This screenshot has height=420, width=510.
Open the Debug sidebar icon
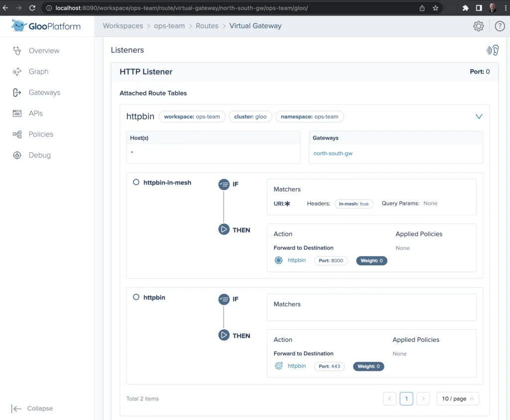[x=17, y=155]
